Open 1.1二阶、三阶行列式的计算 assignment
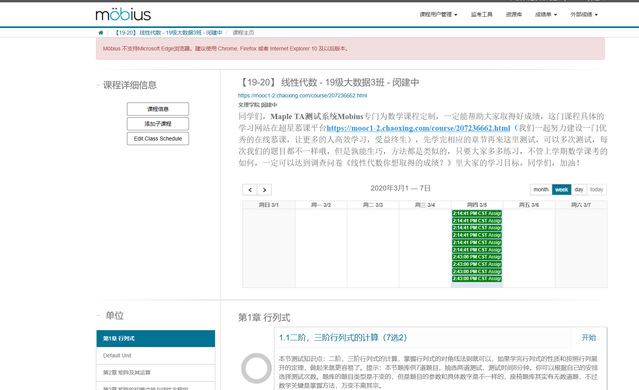Viewport: 639px width, 390px height. tap(343, 337)
